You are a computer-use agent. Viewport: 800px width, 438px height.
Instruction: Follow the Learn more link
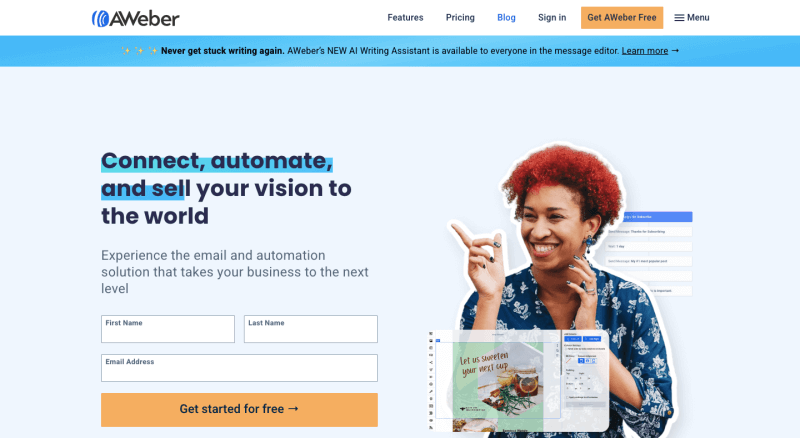(x=644, y=51)
